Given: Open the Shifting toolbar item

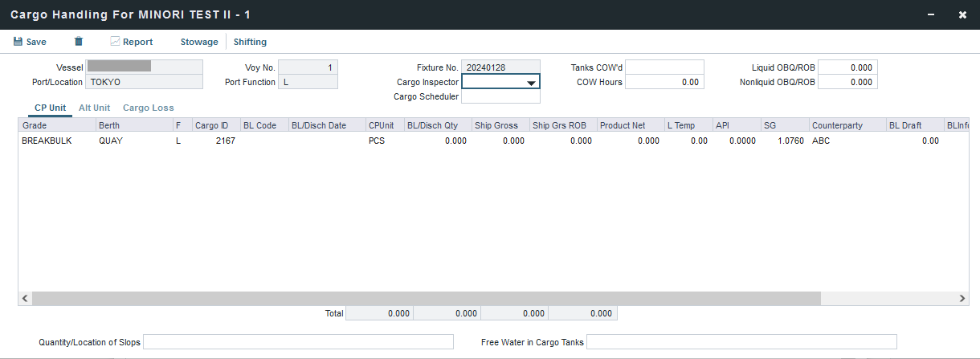Looking at the screenshot, I should [250, 42].
